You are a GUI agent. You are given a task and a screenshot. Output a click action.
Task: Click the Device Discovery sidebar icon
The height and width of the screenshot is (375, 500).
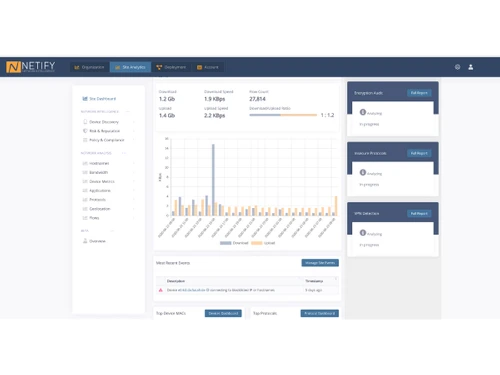click(85, 122)
